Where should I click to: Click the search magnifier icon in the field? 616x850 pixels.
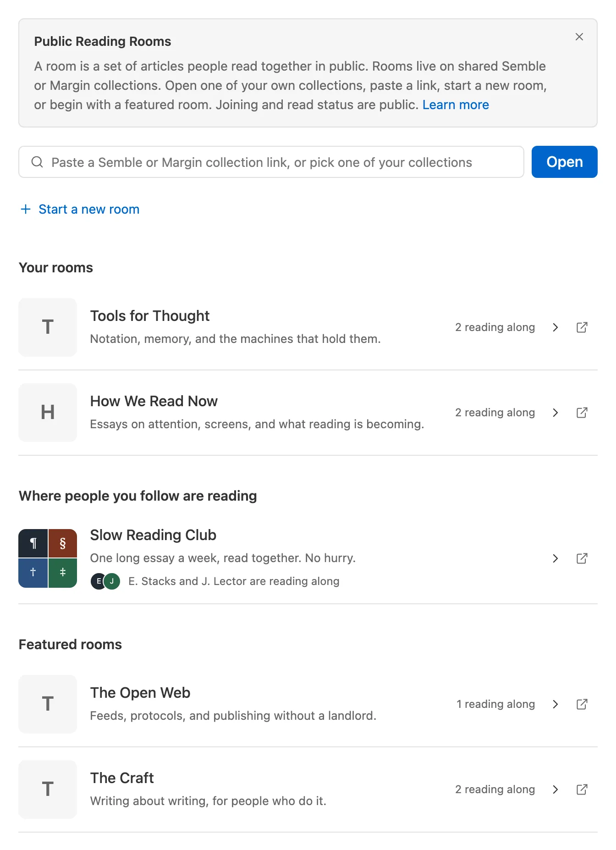(x=37, y=162)
